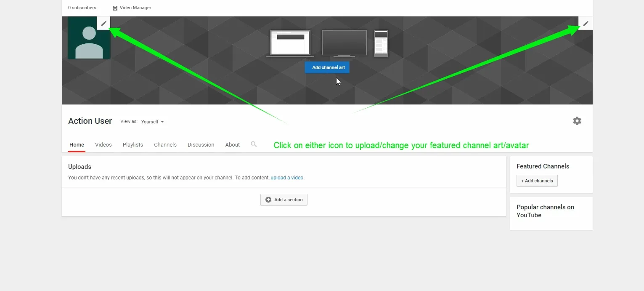
Task: Open the Playlists tab
Action: click(133, 144)
